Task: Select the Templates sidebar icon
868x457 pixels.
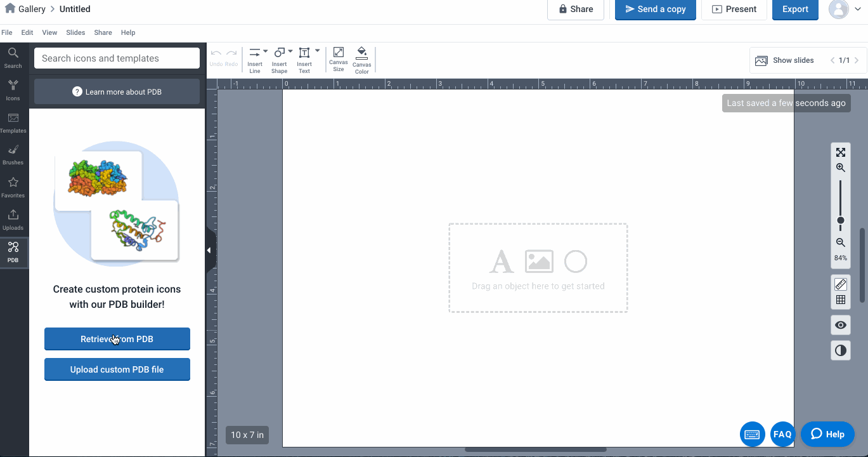Action: click(x=13, y=122)
